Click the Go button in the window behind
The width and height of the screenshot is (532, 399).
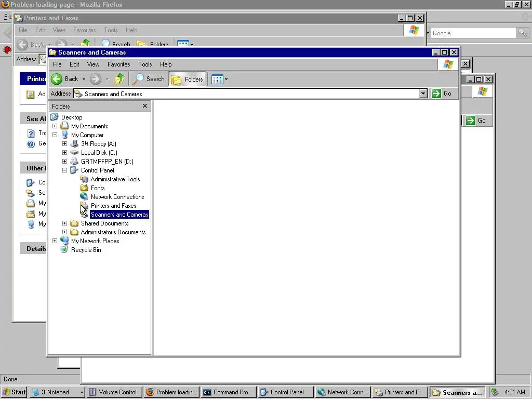coord(476,121)
